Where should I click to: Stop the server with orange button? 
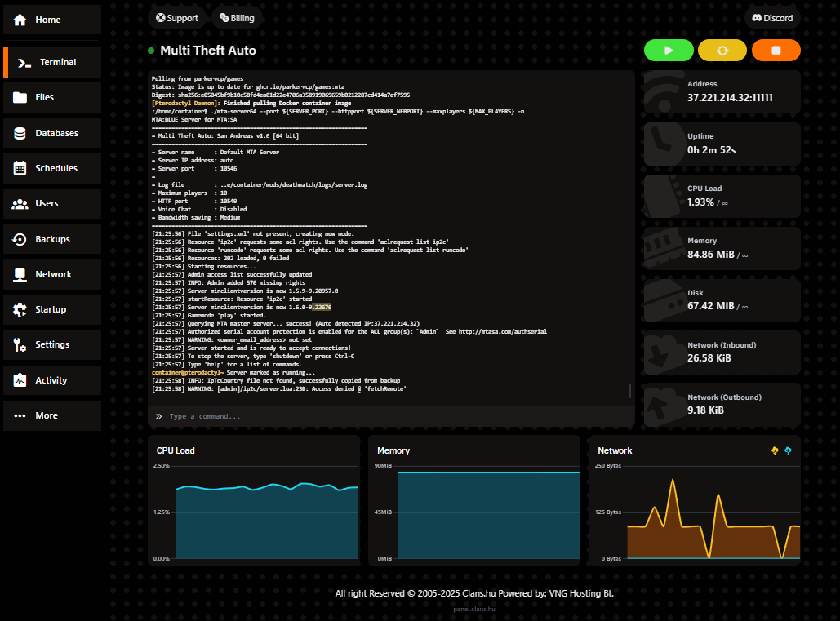pyautogui.click(x=776, y=51)
